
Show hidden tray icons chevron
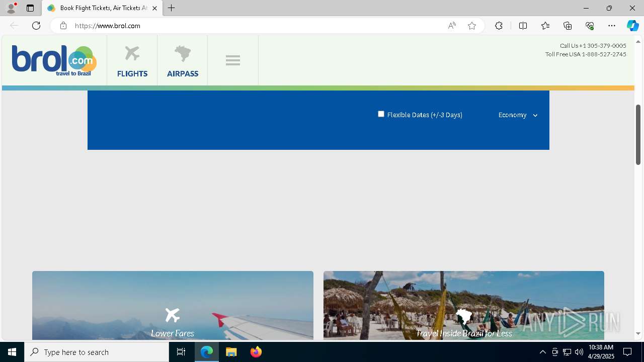(x=542, y=352)
